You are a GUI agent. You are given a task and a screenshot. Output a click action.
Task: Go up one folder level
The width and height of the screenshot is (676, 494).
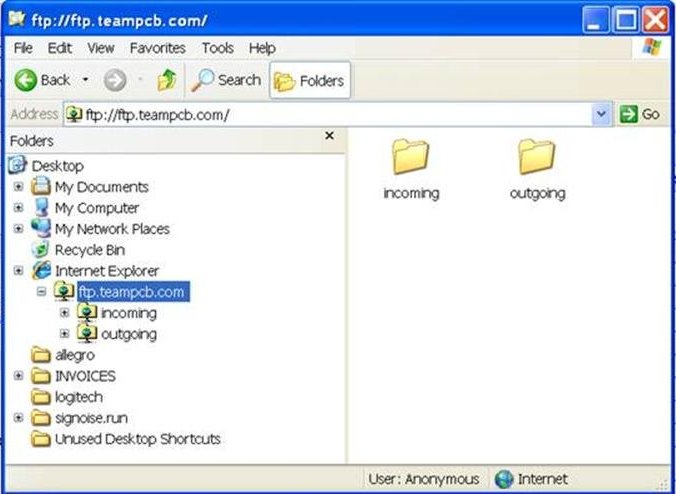point(167,80)
